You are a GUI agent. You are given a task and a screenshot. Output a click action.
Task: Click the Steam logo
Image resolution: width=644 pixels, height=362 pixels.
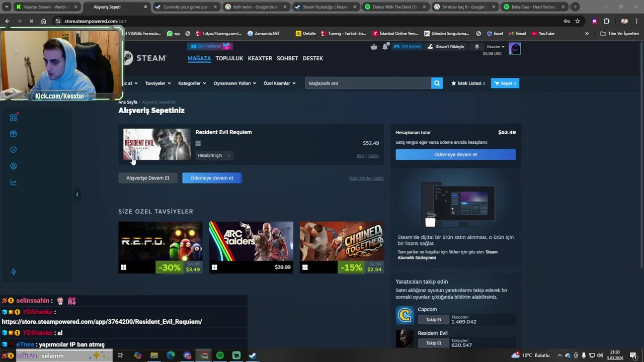pyautogui.click(x=145, y=58)
